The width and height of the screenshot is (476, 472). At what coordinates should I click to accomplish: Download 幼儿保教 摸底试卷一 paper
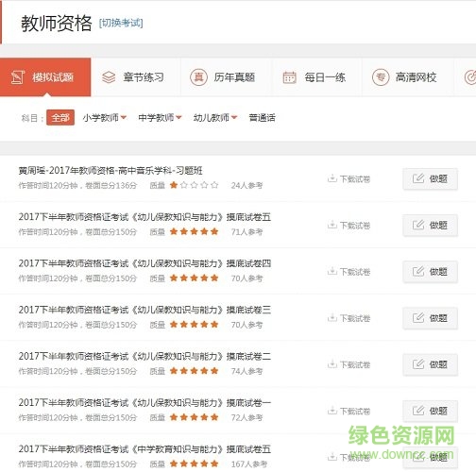pos(348,411)
